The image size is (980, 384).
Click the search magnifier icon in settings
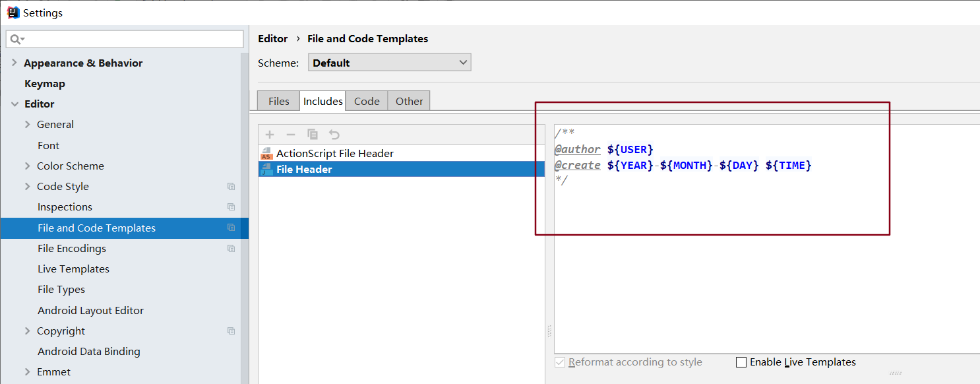click(x=17, y=40)
